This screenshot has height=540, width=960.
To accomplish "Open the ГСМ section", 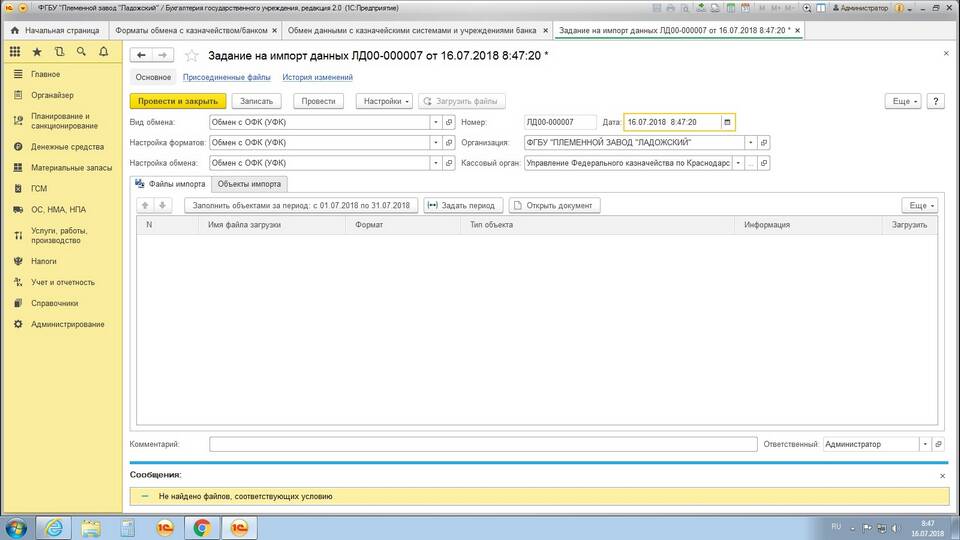I will (39, 189).
